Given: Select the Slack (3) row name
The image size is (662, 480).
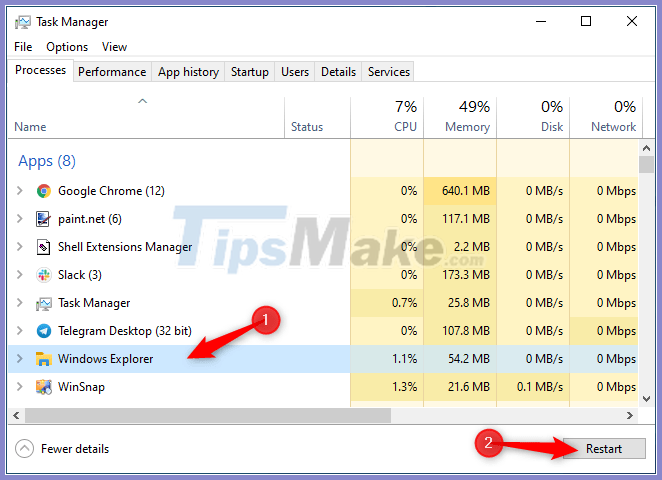Looking at the screenshot, I should tap(79, 275).
